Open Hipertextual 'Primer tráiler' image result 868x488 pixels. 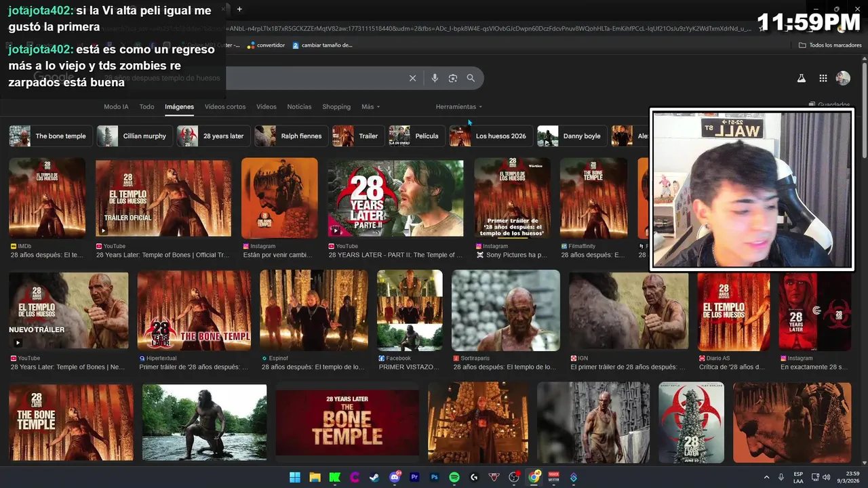coord(194,310)
